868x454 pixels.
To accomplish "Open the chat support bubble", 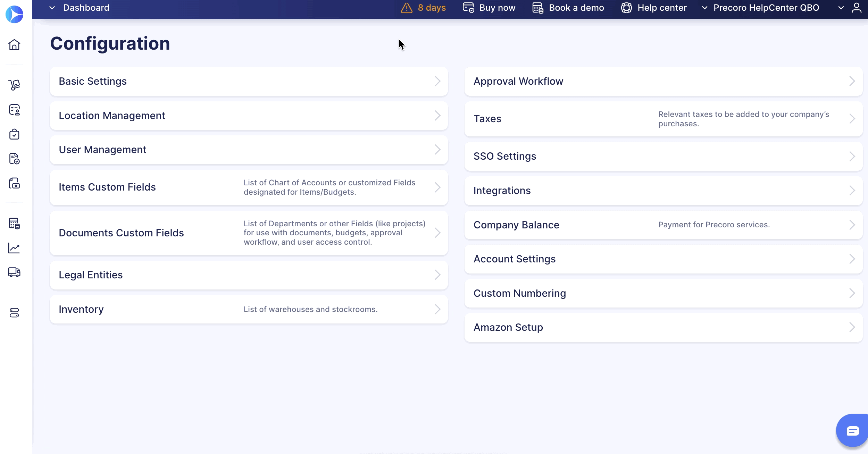I will (853, 431).
